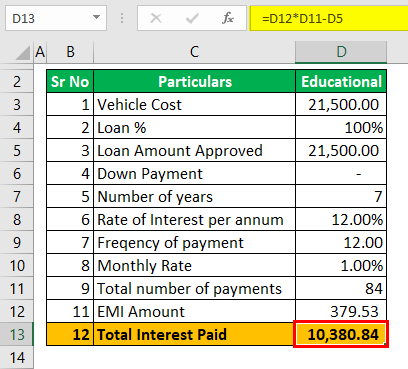Click serial 6 in Rate of Interest row
The width and height of the screenshot is (408, 369).
pyautogui.click(x=70, y=219)
